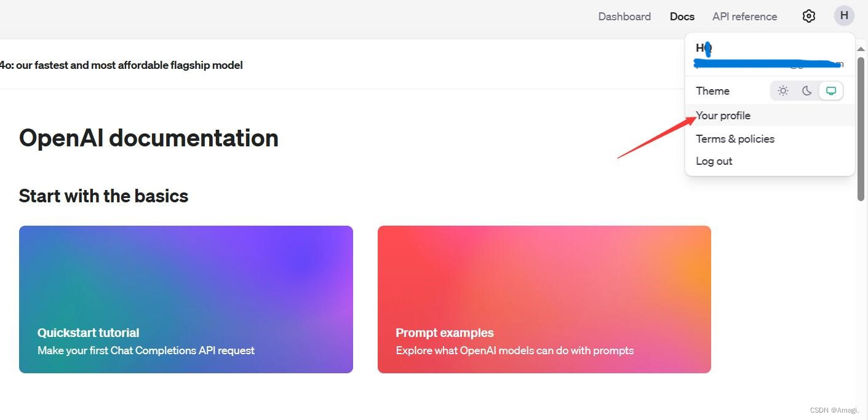Open Terms & policies menu entry
This screenshot has width=868, height=420.
tap(770, 139)
